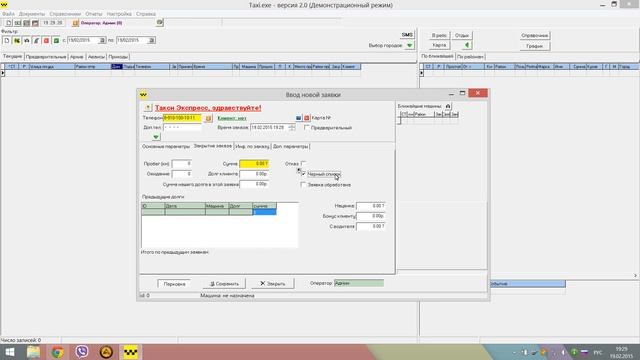
Task: Switch to the По районам tab
Action: pos(470,57)
